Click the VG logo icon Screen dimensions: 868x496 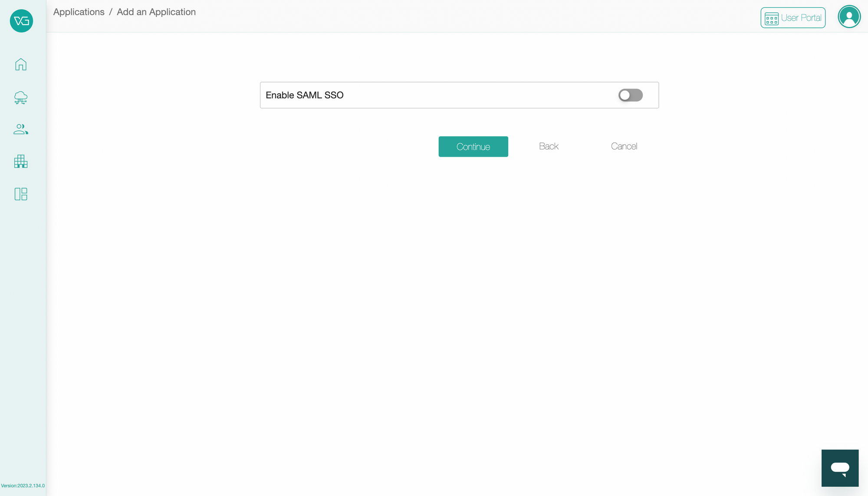click(x=21, y=21)
